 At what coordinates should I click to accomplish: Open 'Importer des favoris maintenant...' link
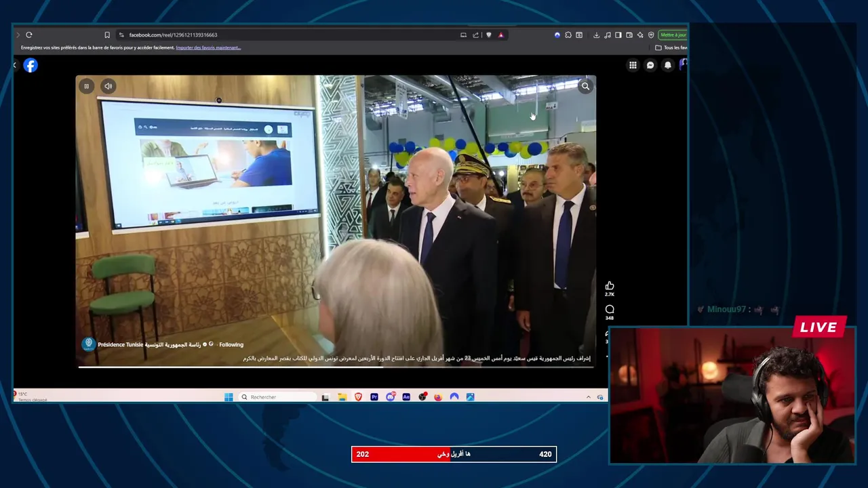208,47
